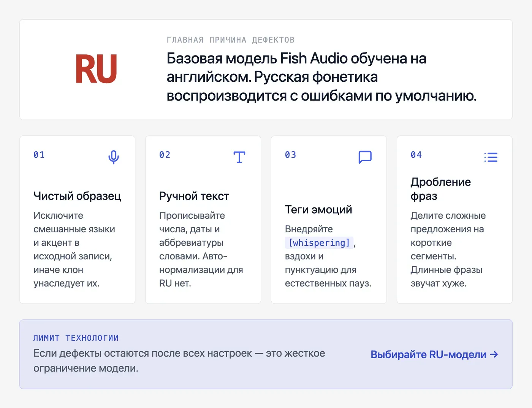This screenshot has width=532, height=408.
Task: Select the Ручной текст card title
Action: (194, 196)
